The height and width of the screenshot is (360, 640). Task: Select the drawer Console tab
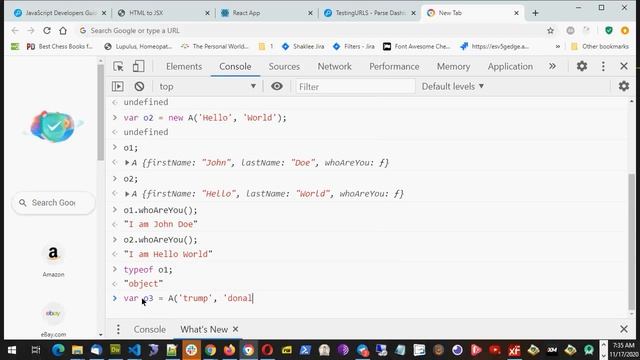(149, 329)
